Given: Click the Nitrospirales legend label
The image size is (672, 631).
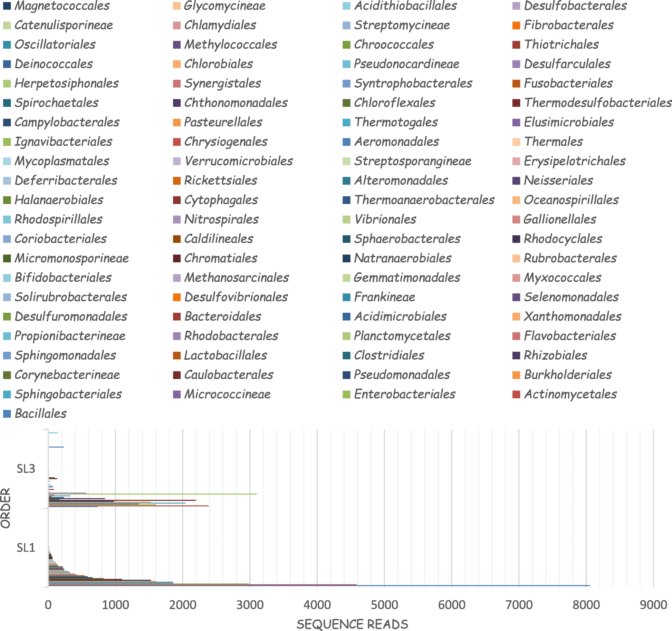Looking at the screenshot, I should pyautogui.click(x=221, y=220).
